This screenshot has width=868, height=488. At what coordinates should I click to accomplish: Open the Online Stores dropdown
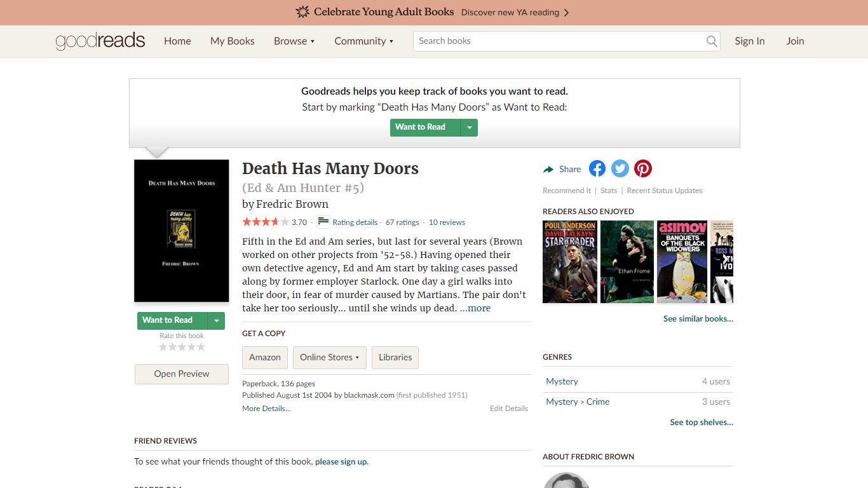pos(329,357)
